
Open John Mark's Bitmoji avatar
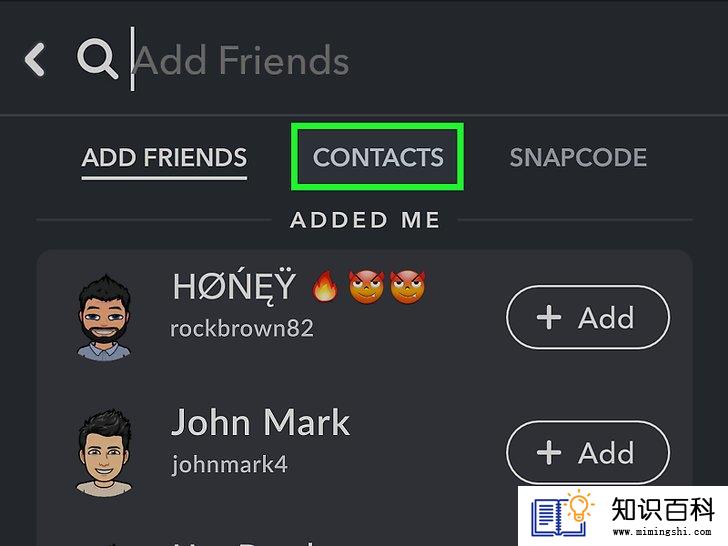click(104, 453)
